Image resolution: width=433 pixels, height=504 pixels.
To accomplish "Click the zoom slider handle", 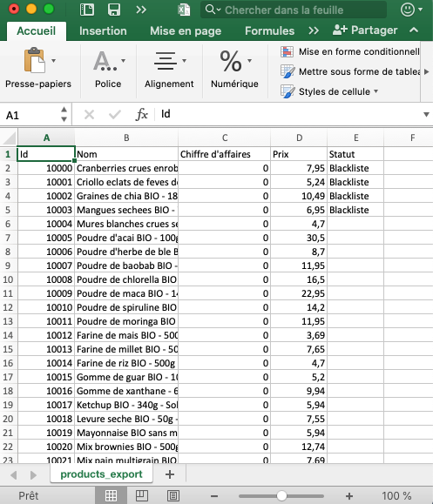I will click(281, 495).
